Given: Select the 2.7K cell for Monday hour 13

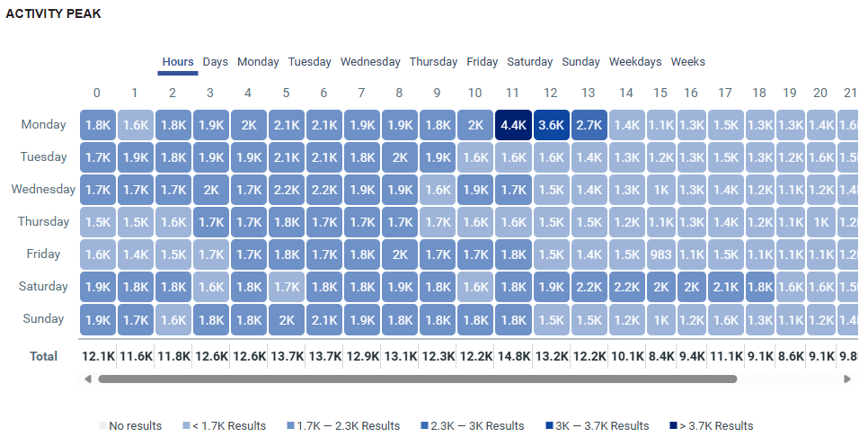Looking at the screenshot, I should click(589, 125).
